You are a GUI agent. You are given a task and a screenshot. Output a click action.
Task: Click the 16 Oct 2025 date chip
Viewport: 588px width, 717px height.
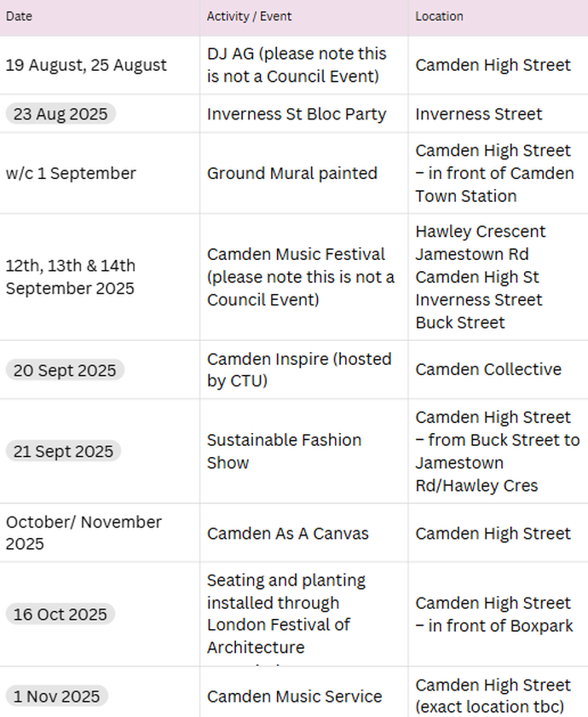tap(60, 614)
